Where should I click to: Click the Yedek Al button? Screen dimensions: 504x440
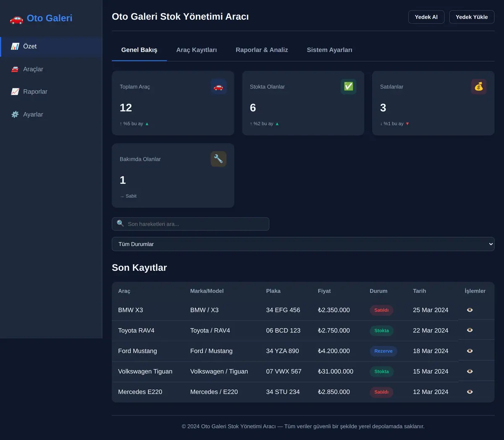tap(426, 17)
